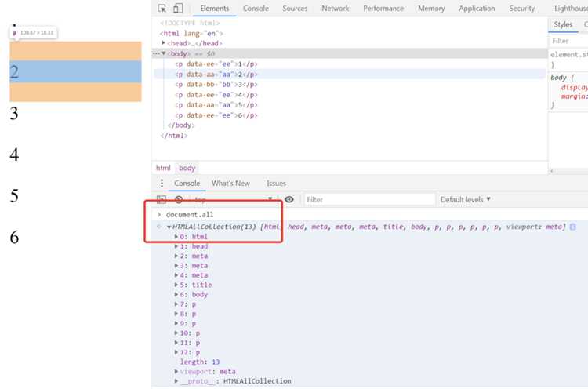Expand the '1: head' entry
The image size is (588, 389).
[176, 246]
